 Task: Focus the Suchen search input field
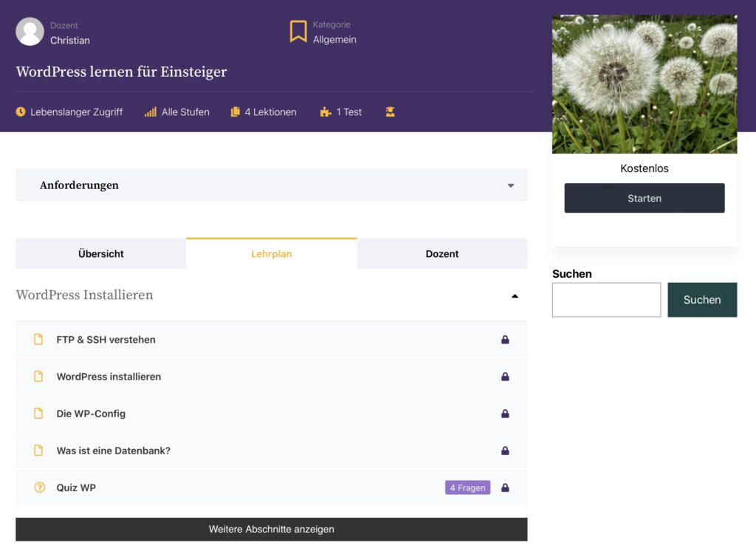click(607, 300)
